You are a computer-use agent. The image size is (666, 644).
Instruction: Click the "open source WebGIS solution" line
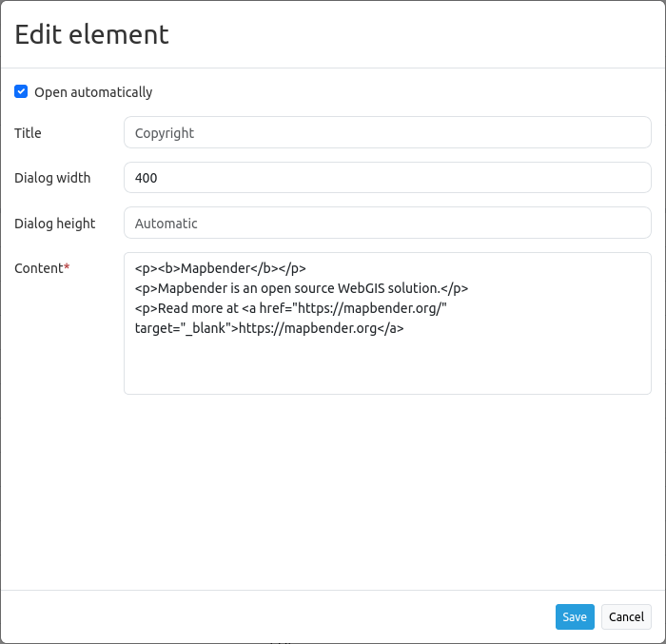point(302,288)
